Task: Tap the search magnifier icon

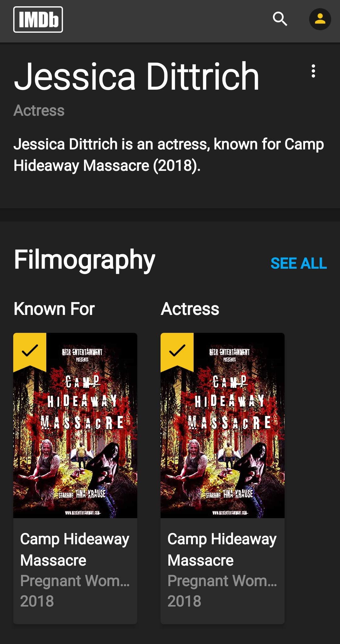Action: pos(280,19)
